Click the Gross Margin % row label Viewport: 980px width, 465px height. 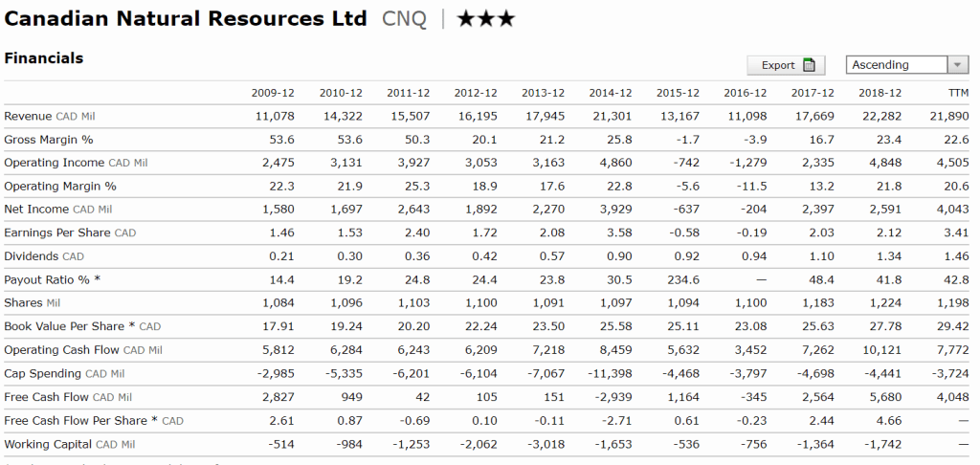coord(48,140)
